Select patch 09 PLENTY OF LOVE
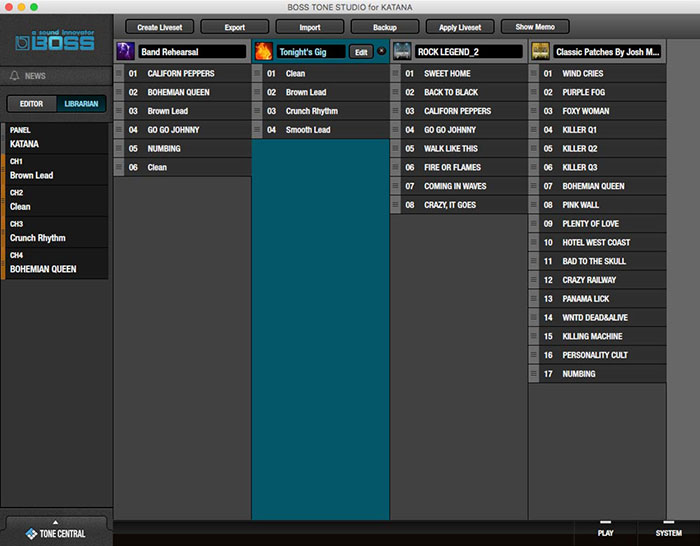700x546 pixels. point(597,223)
